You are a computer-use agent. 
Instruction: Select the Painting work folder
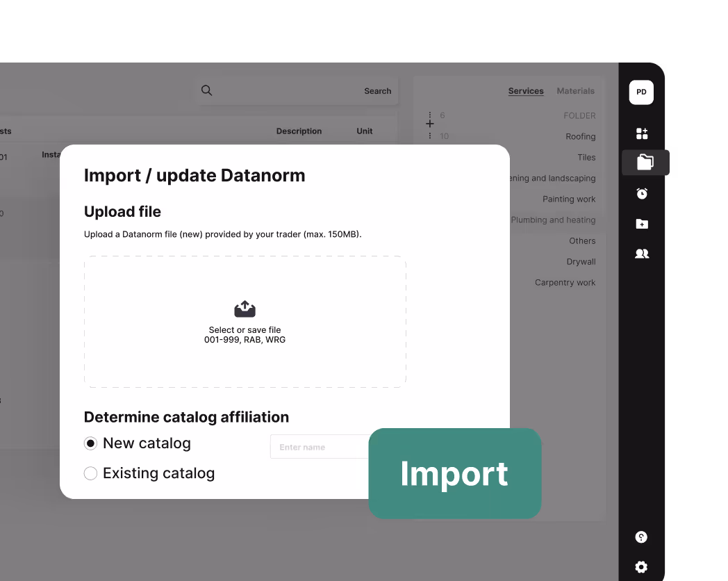coord(569,199)
